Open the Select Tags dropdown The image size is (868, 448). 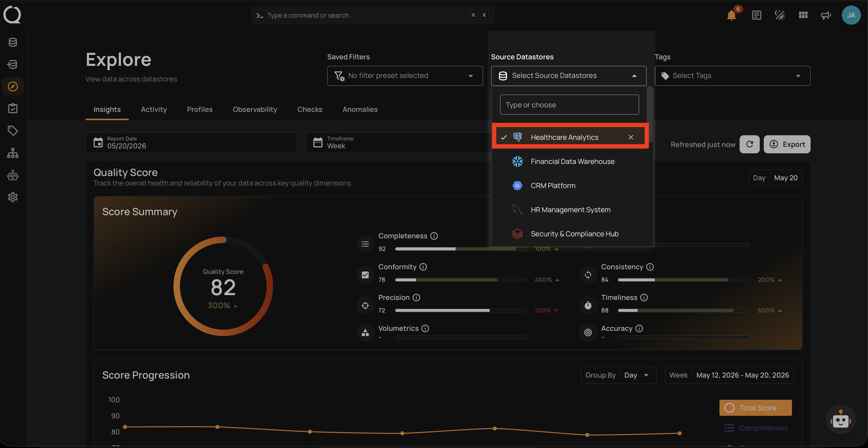coord(732,76)
